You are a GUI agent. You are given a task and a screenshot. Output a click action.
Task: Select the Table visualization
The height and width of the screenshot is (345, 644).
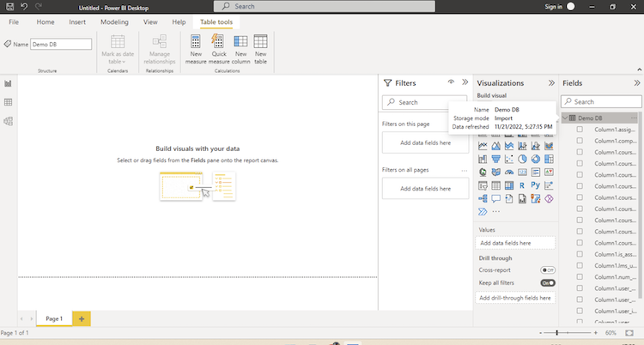(495, 185)
